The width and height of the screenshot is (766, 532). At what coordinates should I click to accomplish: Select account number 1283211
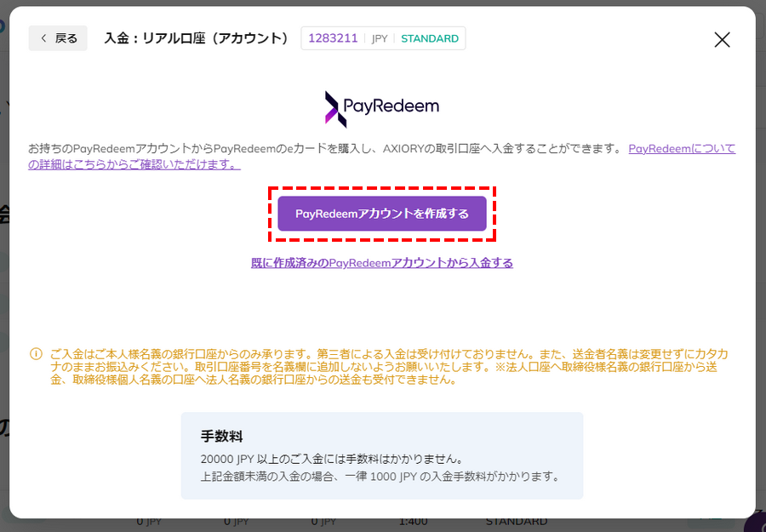333,38
